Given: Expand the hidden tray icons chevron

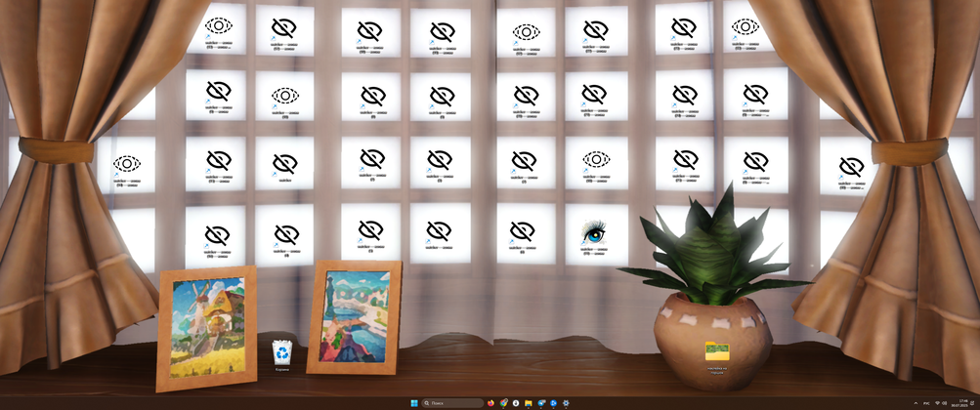Looking at the screenshot, I should tap(916, 403).
